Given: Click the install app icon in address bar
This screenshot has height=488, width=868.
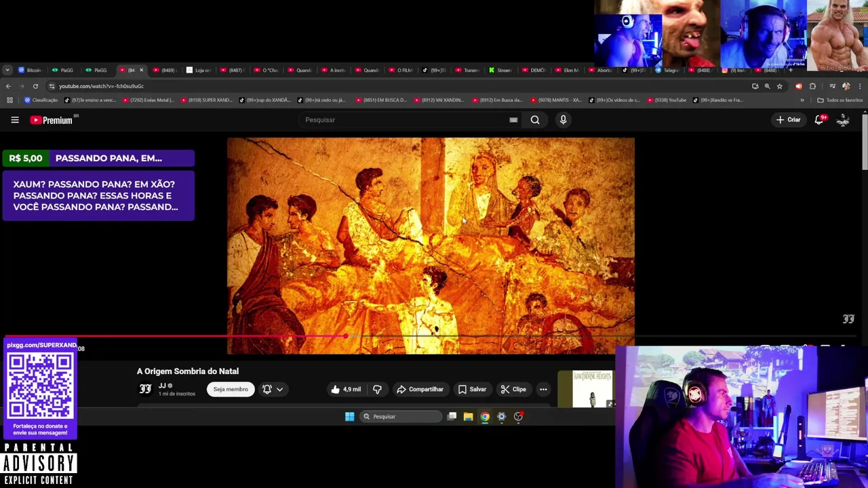Looking at the screenshot, I should coord(755,86).
